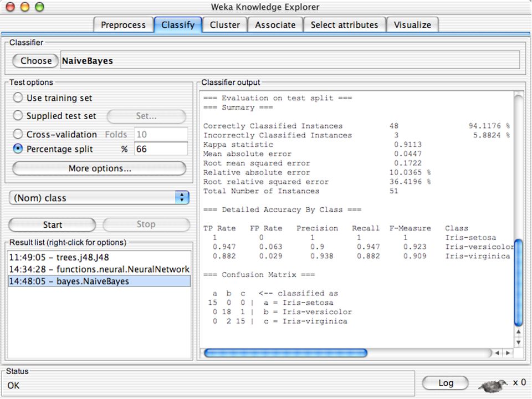Click Choose to pick a classifier
Image resolution: width=532 pixels, height=399 pixels.
tap(35, 61)
